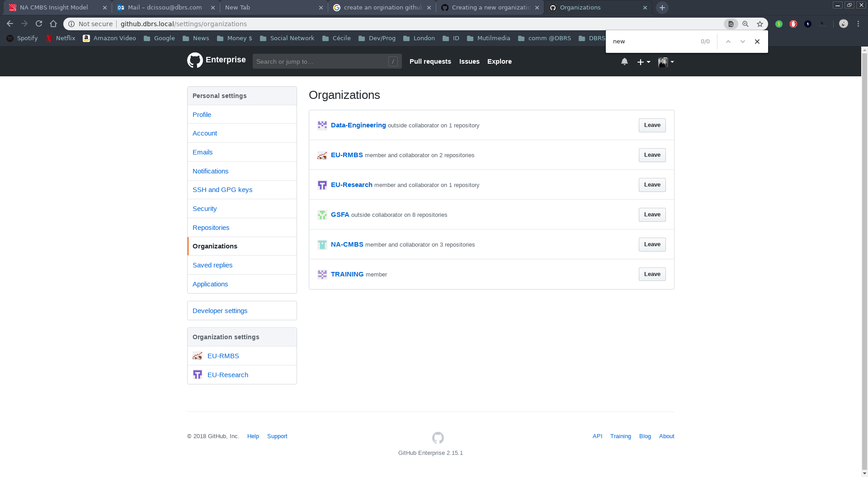The height and width of the screenshot is (477, 868).
Task: Open EU-RMBS under Organization settings
Action: [242, 356]
